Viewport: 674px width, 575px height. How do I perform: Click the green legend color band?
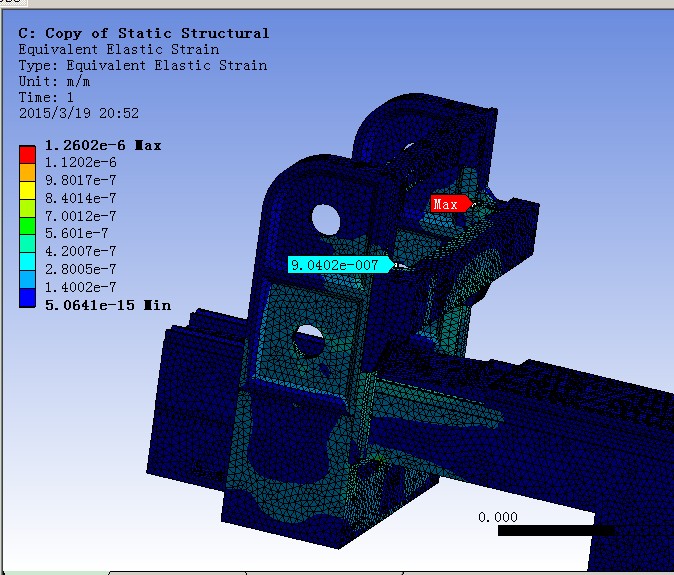pyautogui.click(x=27, y=226)
